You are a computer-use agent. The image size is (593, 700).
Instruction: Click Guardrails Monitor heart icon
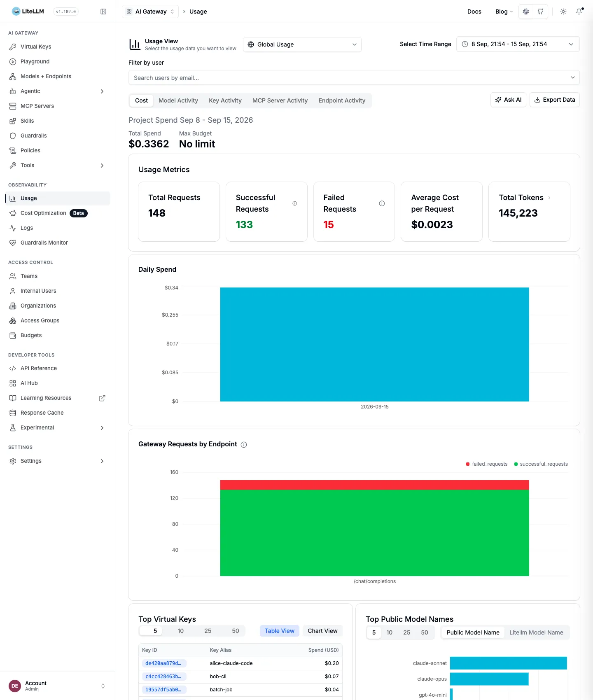(13, 243)
